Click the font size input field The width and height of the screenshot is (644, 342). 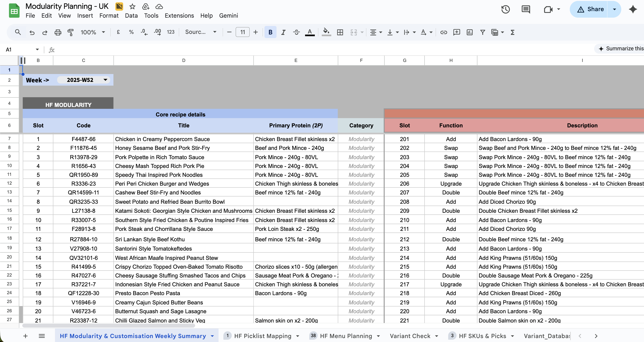tap(242, 32)
